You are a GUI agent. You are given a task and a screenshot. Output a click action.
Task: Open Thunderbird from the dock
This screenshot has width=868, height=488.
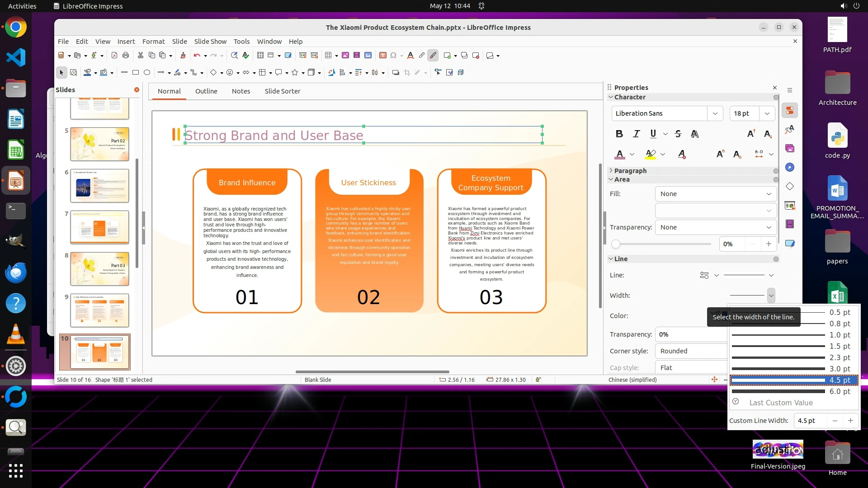pyautogui.click(x=16, y=273)
